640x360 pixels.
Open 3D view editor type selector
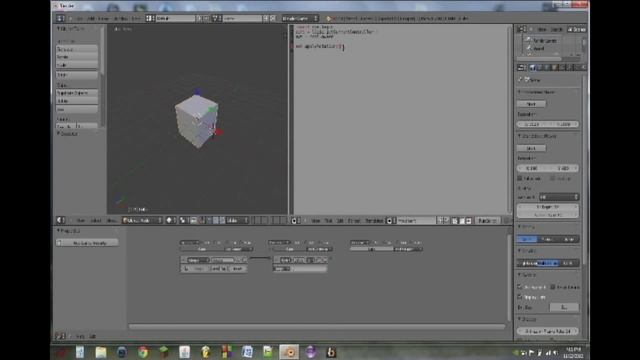pyautogui.click(x=60, y=220)
